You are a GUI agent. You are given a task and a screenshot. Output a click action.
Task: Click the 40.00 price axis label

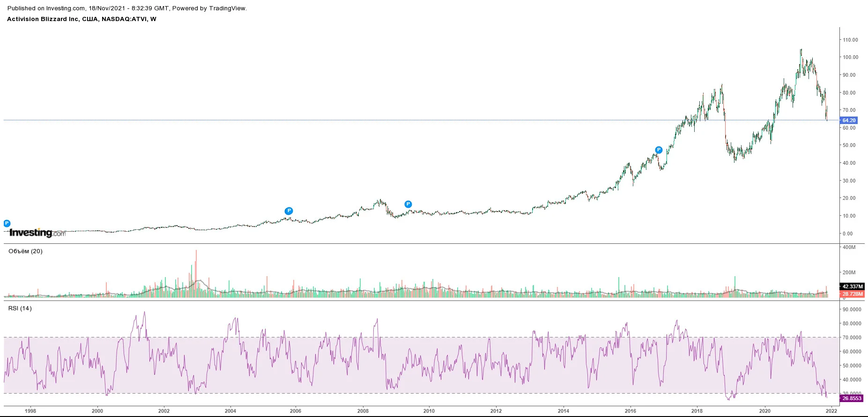[x=849, y=163]
